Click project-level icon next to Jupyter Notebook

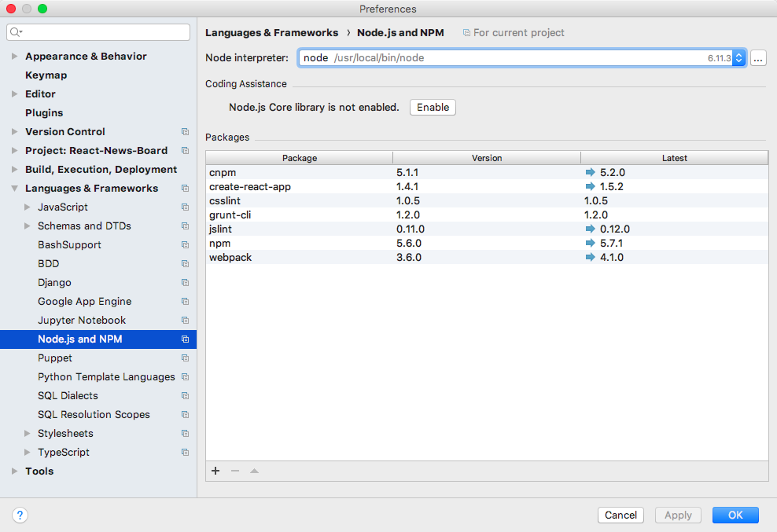(x=185, y=320)
